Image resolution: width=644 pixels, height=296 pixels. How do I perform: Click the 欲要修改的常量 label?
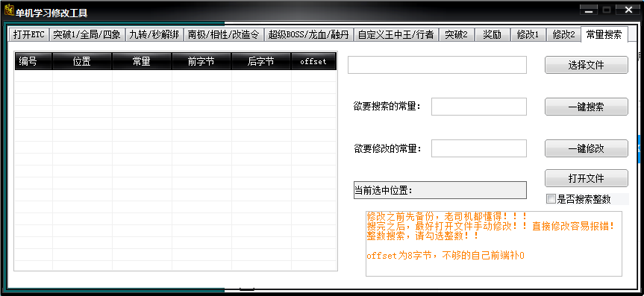387,148
